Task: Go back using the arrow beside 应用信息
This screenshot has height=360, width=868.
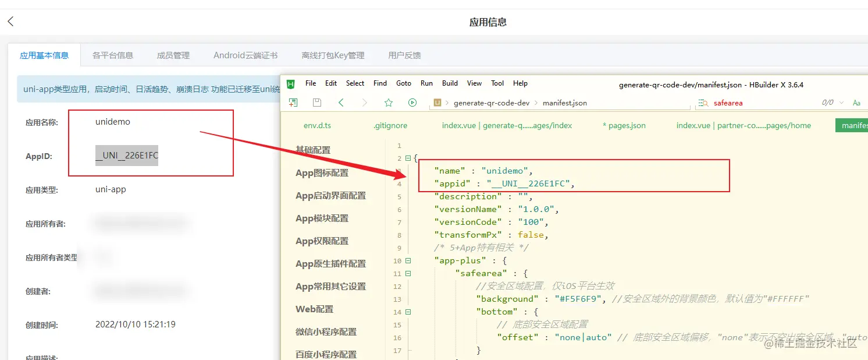Action: [10, 22]
